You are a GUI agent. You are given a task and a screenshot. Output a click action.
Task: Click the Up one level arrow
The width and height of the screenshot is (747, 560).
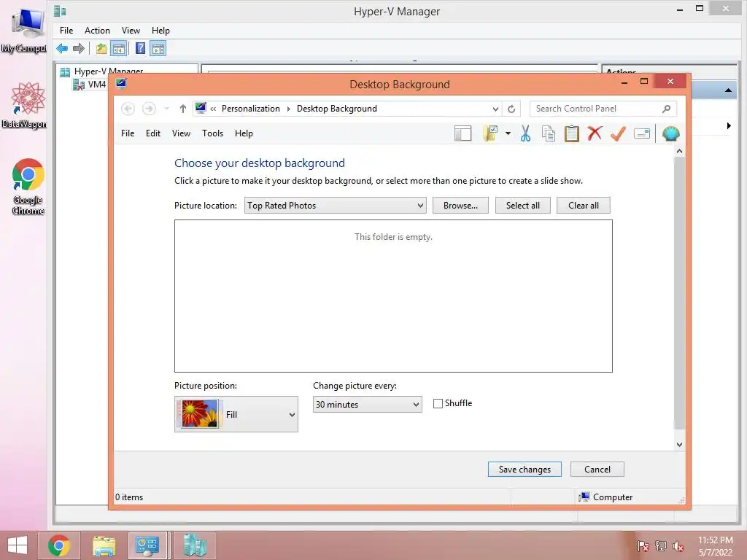point(182,109)
